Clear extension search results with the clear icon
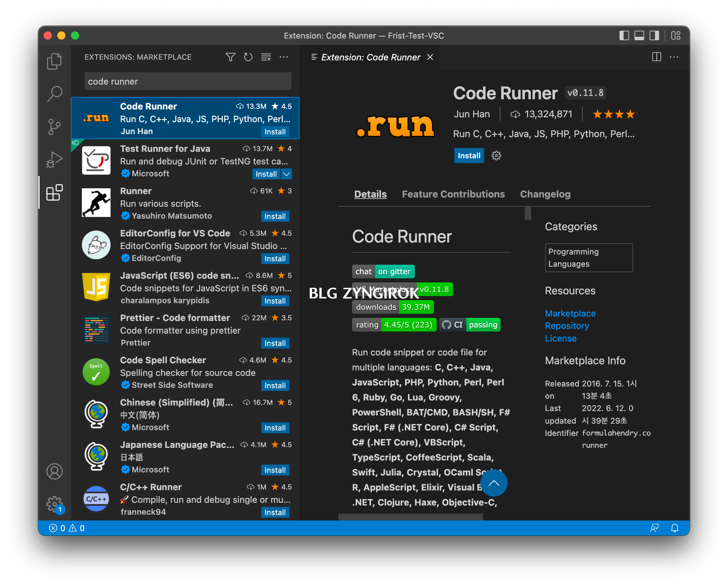Image resolution: width=728 pixels, height=586 pixels. click(x=266, y=57)
